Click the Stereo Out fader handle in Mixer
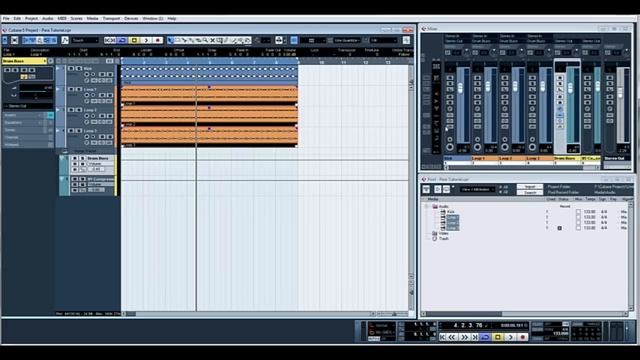Viewport: 640px width, 360px height. [620, 92]
